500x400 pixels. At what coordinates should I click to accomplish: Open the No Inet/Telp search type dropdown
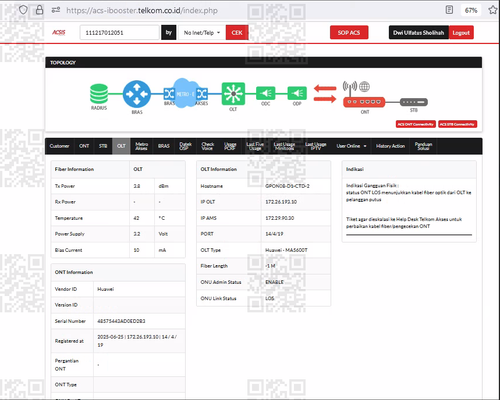pyautogui.click(x=202, y=33)
